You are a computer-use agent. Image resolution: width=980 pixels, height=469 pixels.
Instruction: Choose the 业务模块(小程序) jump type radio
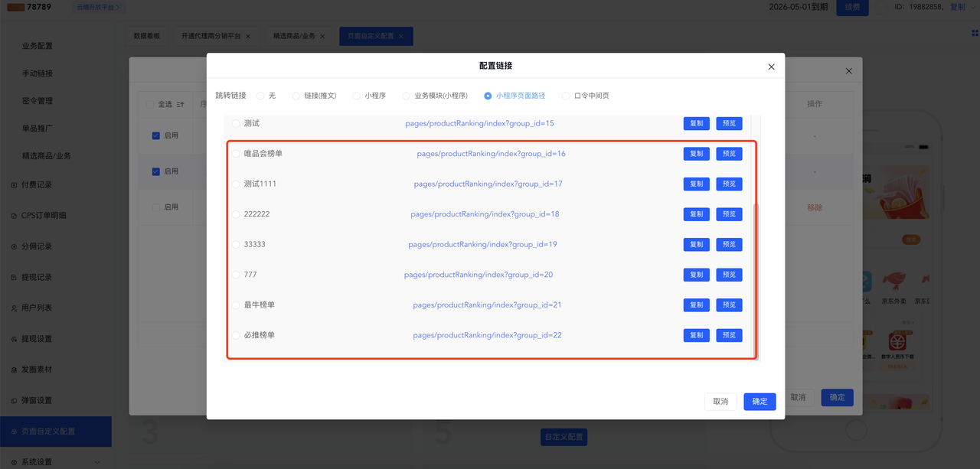(407, 96)
